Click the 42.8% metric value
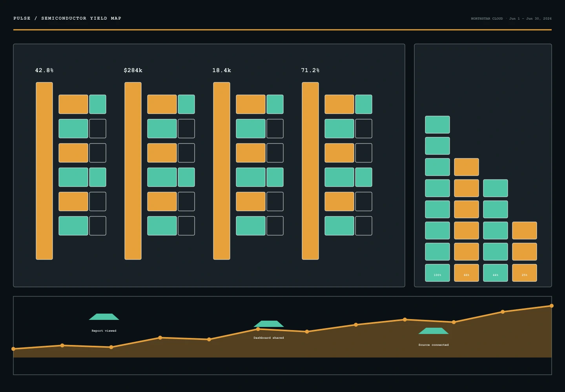The width and height of the screenshot is (565, 392). pos(44,71)
